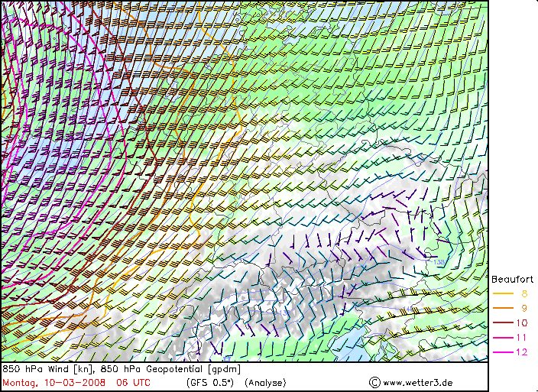Click the Beaufort legend title
Viewport: 538px width, 392px height.
512,279
